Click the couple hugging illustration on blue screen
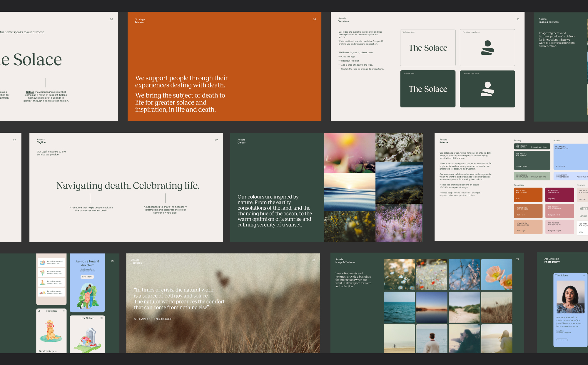Screen dimensions: 588x365 [88, 296]
